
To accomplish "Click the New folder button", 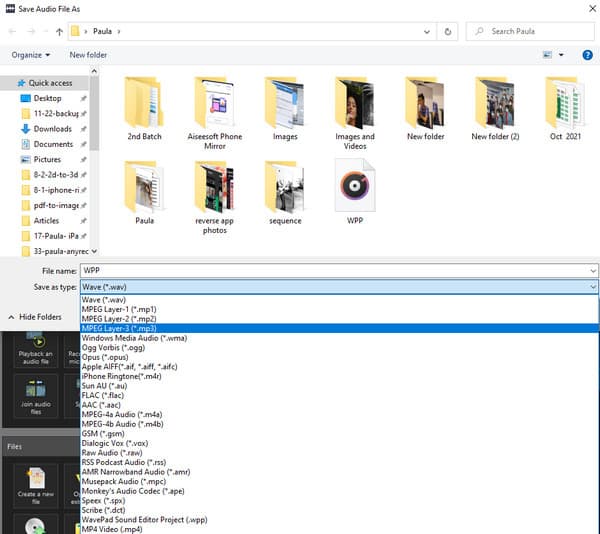I will pyautogui.click(x=88, y=55).
